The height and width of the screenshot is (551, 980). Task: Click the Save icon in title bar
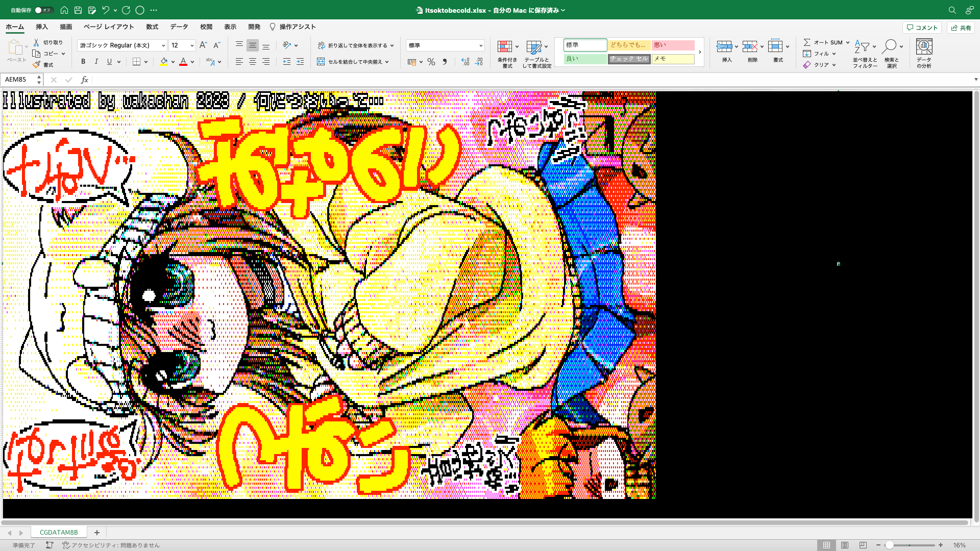pos(78,10)
